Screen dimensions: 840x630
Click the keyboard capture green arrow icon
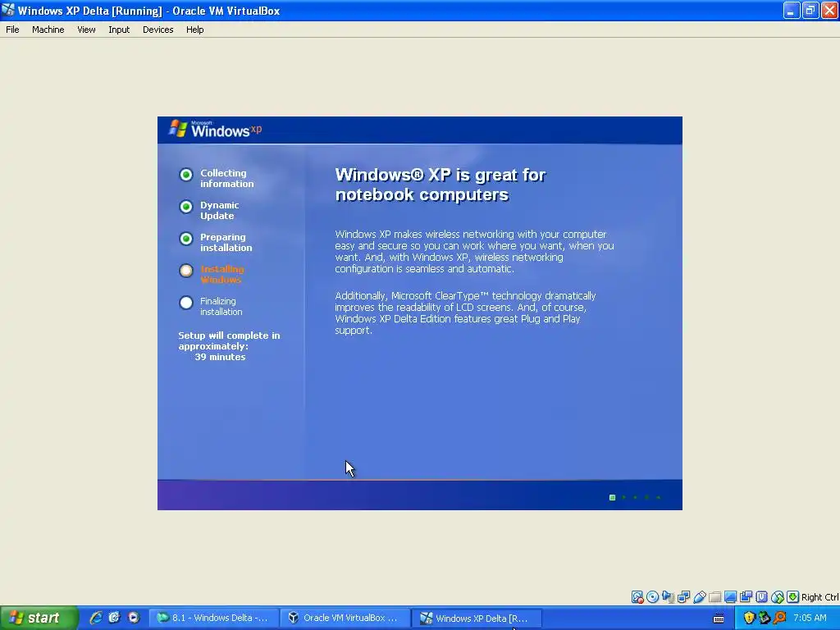[x=793, y=597]
